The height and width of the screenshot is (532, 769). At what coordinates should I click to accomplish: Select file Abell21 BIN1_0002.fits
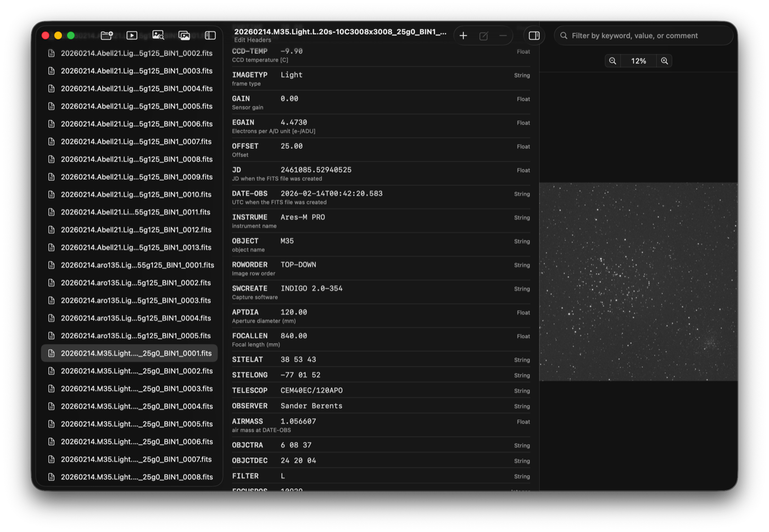click(x=130, y=53)
